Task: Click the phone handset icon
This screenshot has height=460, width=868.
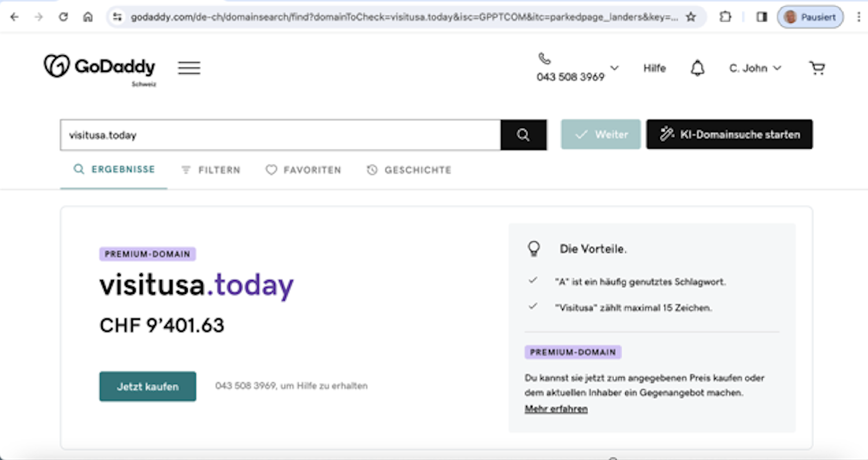Action: (544, 58)
